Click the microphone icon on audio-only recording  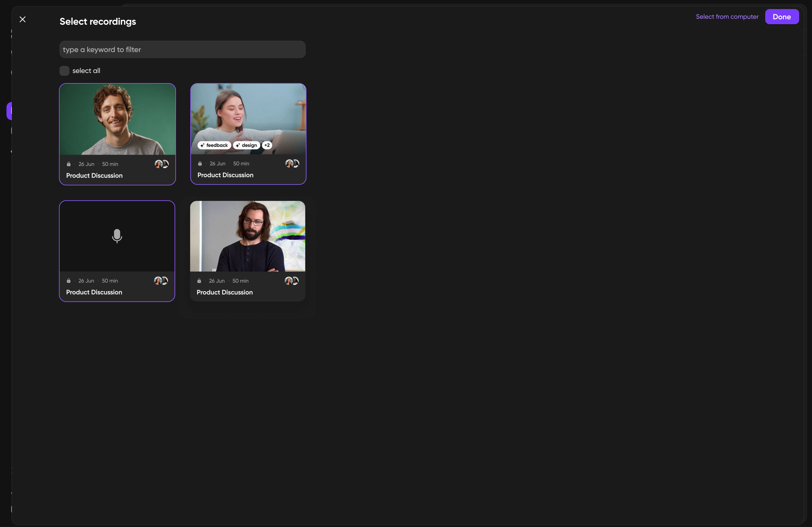pyautogui.click(x=117, y=236)
